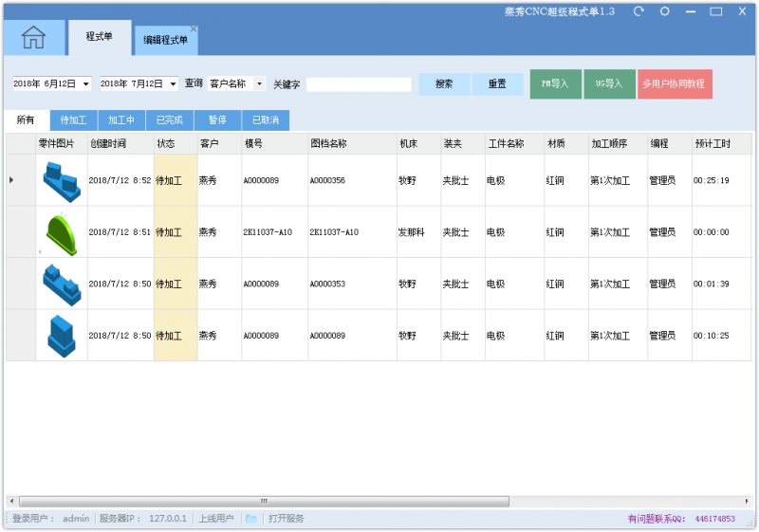Click the refresh icon in title bar

pyautogui.click(x=639, y=11)
